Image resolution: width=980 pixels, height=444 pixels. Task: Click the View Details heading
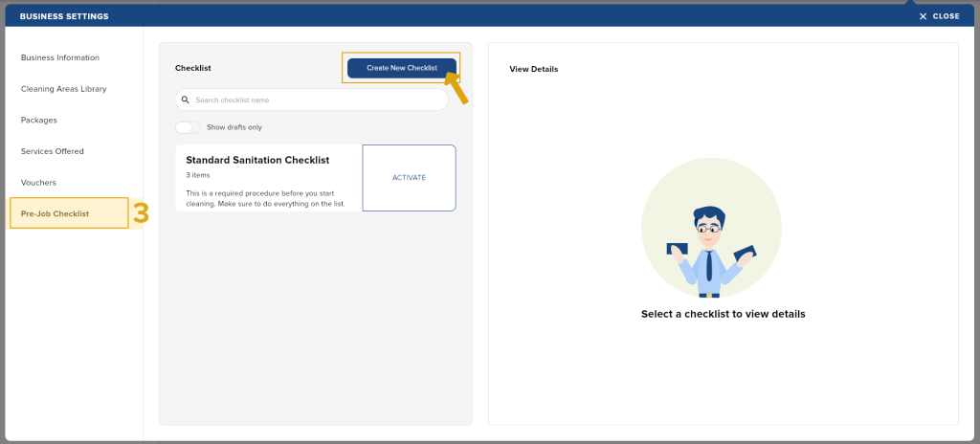coord(534,69)
